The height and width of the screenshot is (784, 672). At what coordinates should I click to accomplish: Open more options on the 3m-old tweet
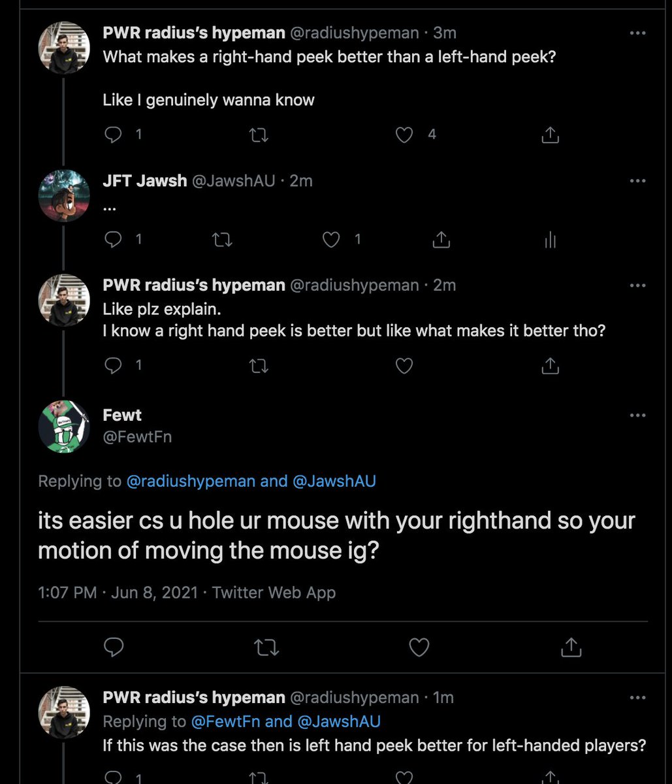coord(637,33)
